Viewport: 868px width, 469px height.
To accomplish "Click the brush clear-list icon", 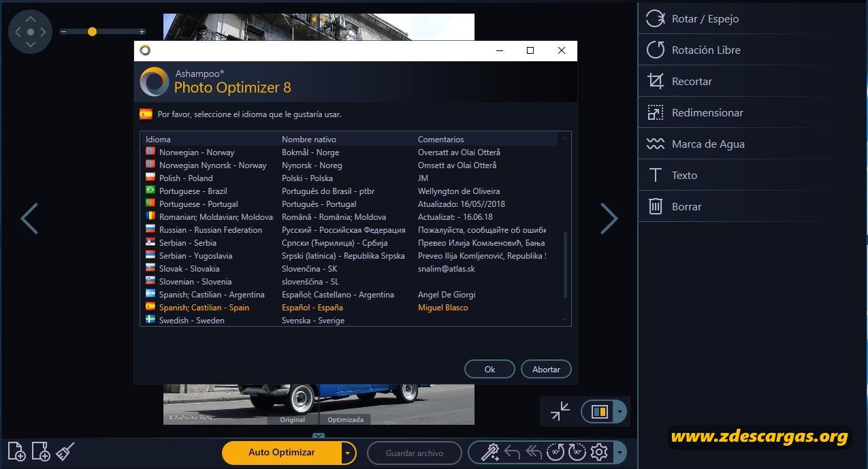I will coord(65,451).
